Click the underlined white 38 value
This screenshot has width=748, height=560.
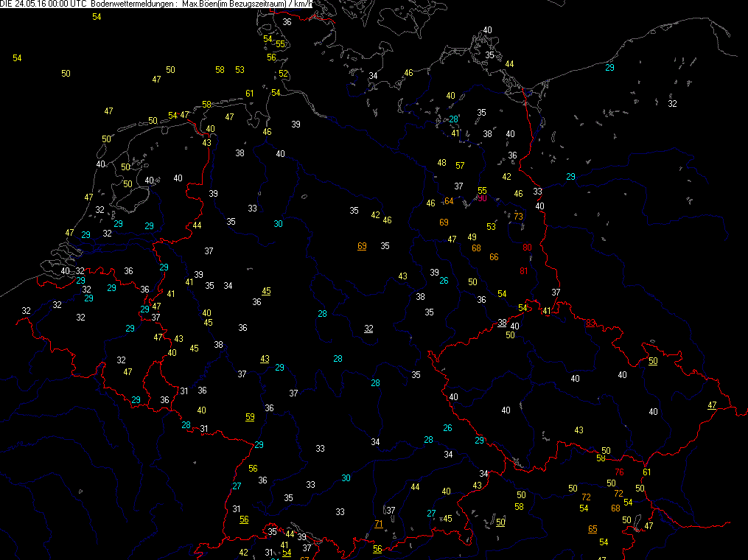[502, 323]
